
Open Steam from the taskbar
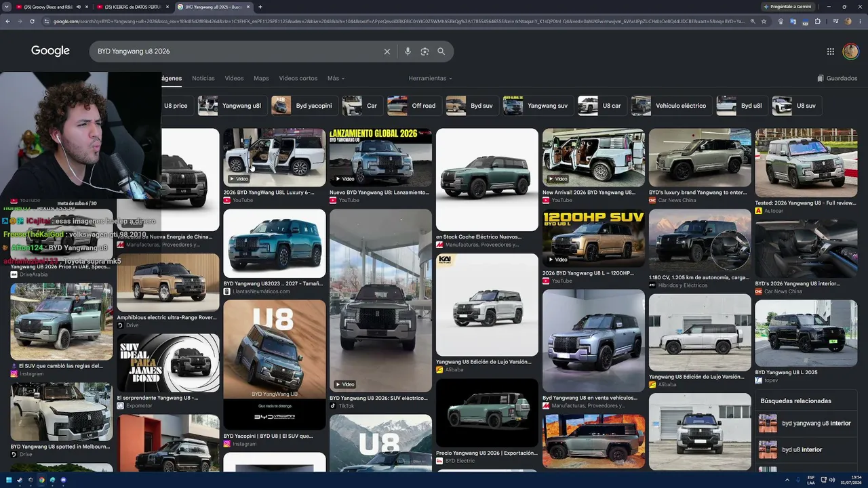(20, 480)
